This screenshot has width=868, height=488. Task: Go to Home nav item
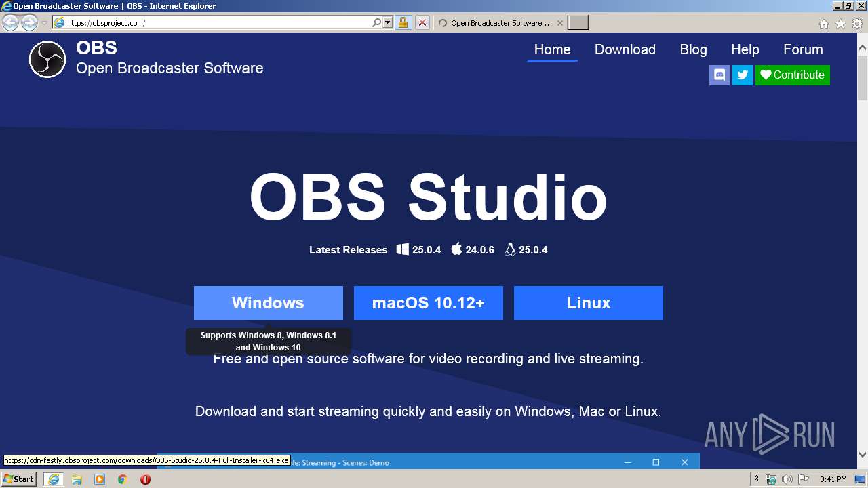tap(553, 49)
